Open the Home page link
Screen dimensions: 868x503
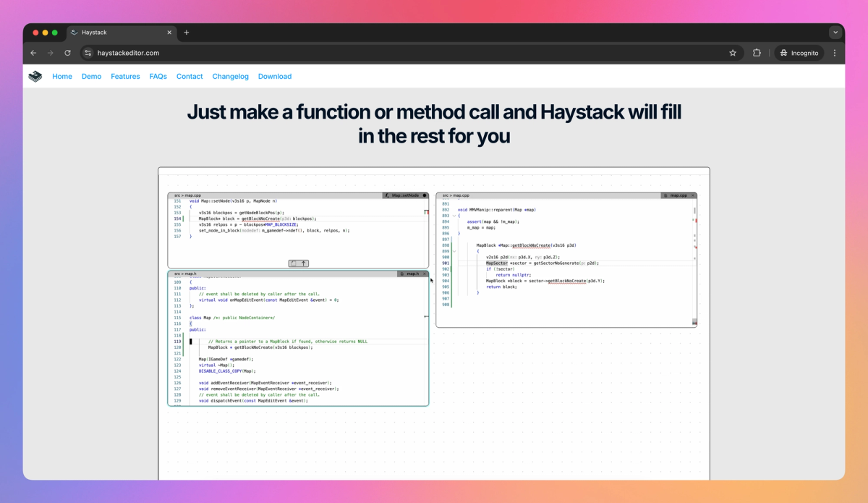[x=62, y=76]
